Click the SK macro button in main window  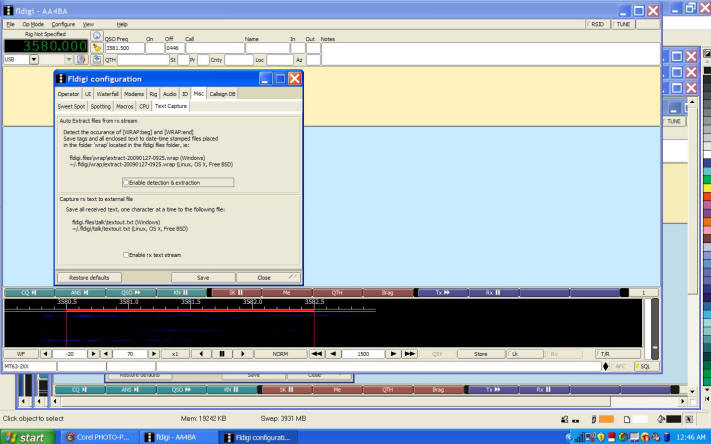[236, 293]
